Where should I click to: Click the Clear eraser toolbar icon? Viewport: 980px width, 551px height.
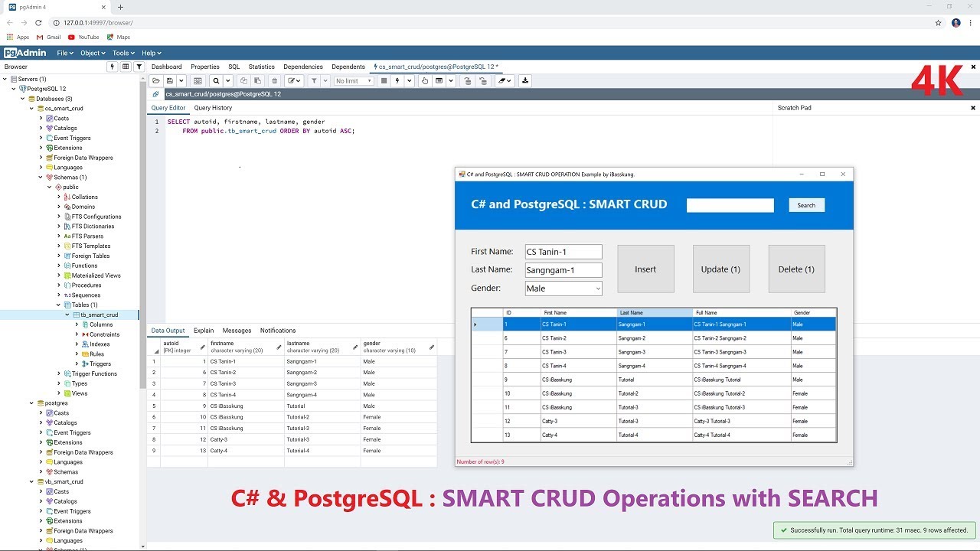505,80
